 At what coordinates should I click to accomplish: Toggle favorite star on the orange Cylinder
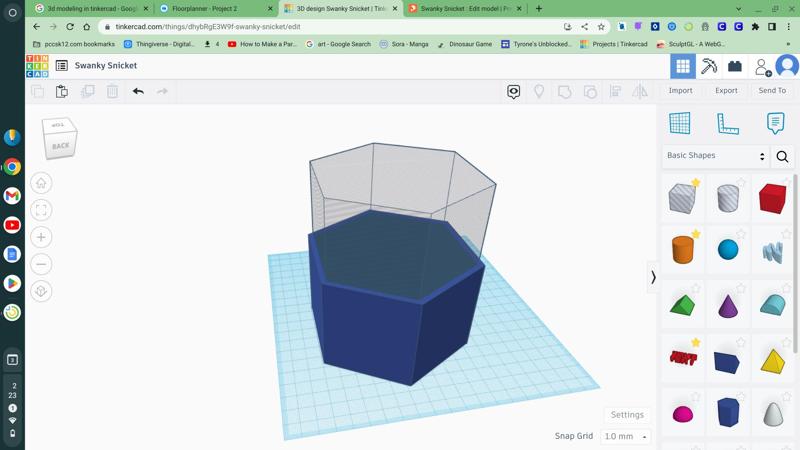pyautogui.click(x=696, y=235)
